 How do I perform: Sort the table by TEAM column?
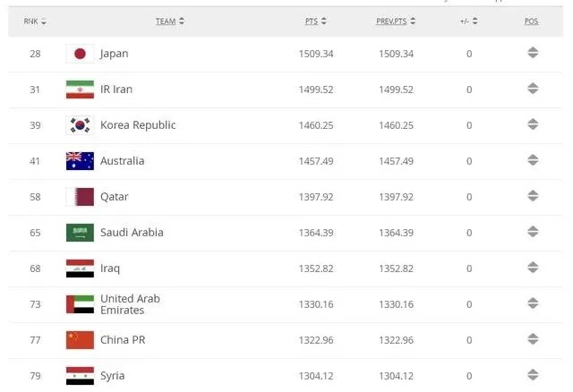coord(169,21)
